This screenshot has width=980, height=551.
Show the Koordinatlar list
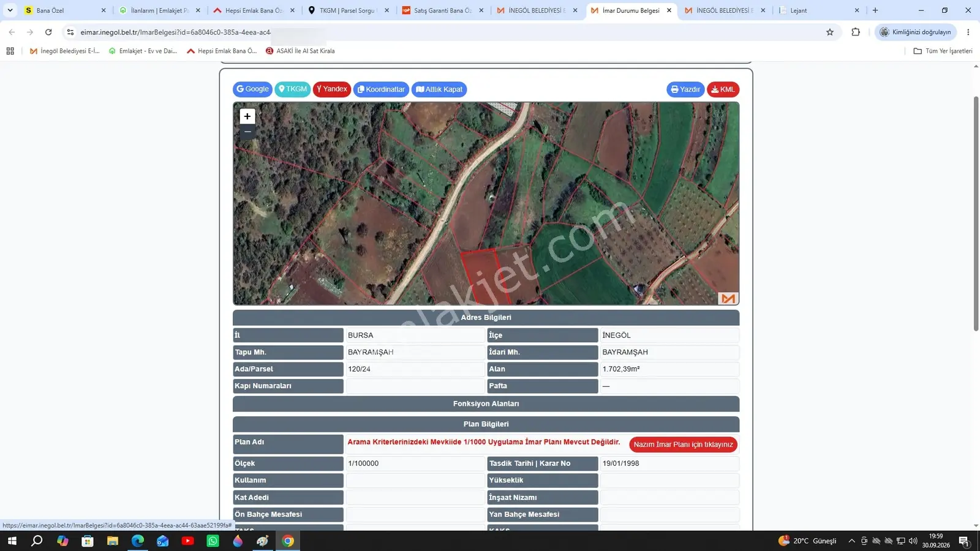(381, 89)
